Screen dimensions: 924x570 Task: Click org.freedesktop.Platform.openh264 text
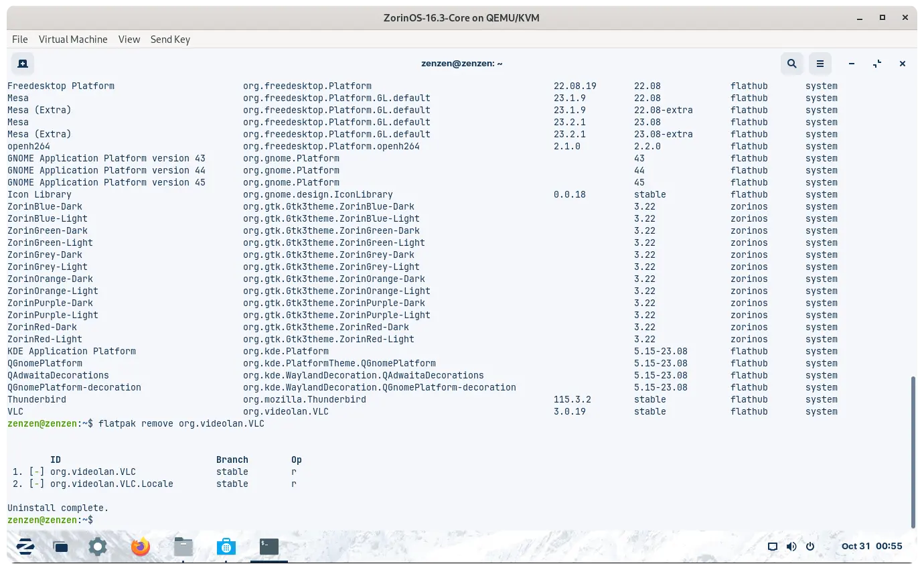331,147
